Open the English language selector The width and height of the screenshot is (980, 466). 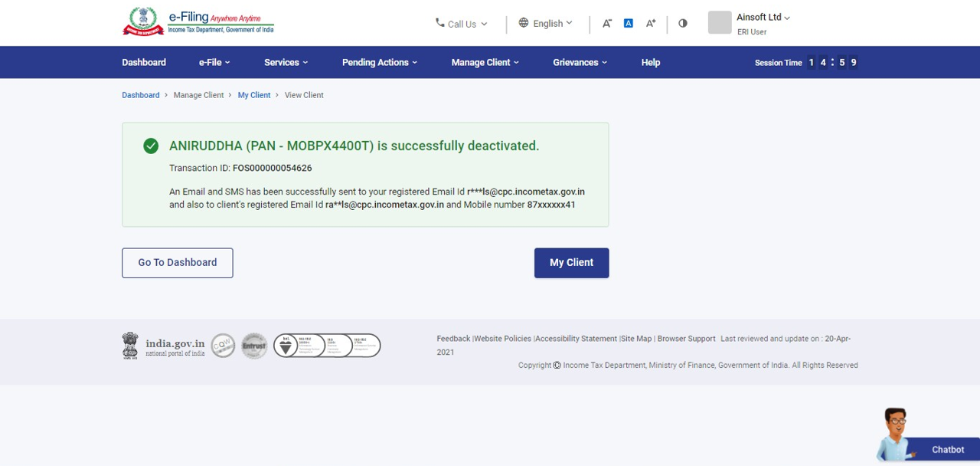point(546,24)
